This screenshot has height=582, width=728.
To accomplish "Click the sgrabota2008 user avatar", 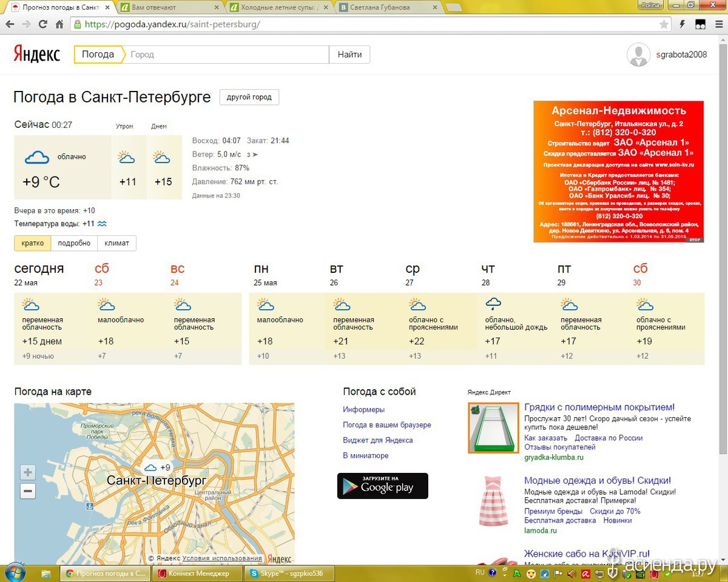I will pyautogui.click(x=638, y=55).
